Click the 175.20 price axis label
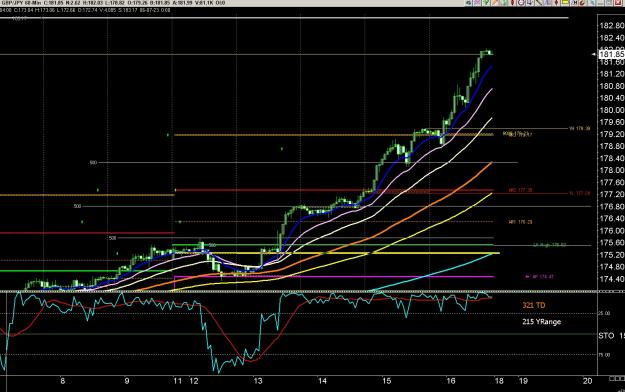Screen dimensions: 625x392 [612, 254]
